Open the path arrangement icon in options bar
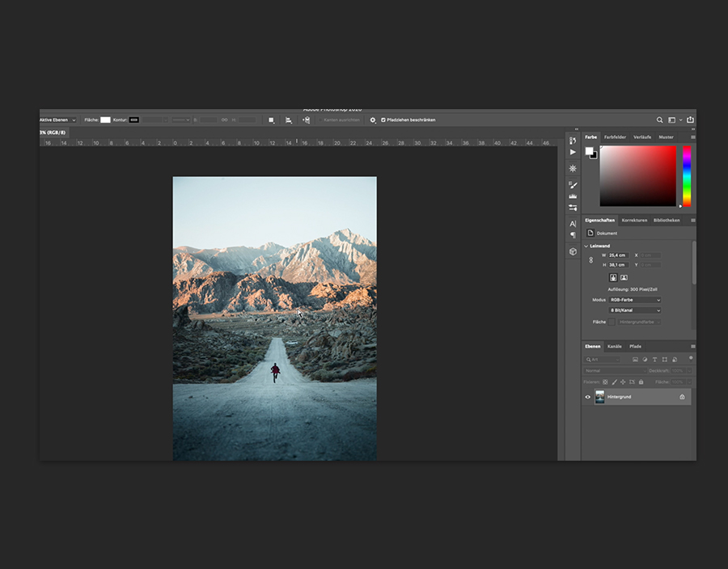The height and width of the screenshot is (569, 728). pyautogui.click(x=306, y=120)
